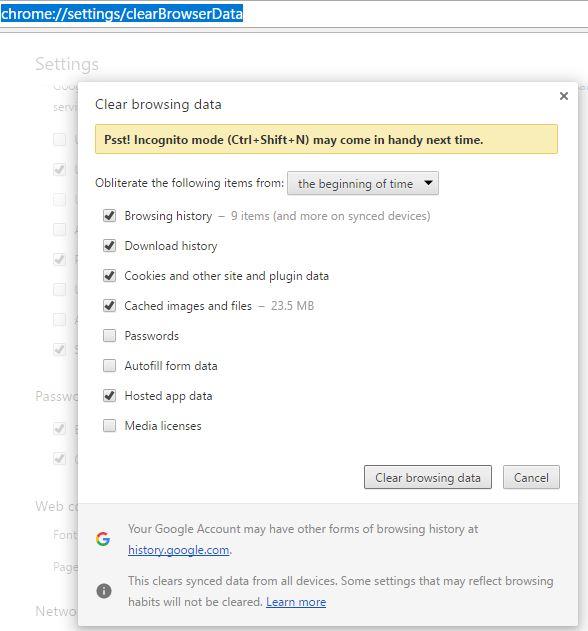588x631 pixels.
Task: Toggle Cached images and files checkbox
Action: [x=109, y=306]
